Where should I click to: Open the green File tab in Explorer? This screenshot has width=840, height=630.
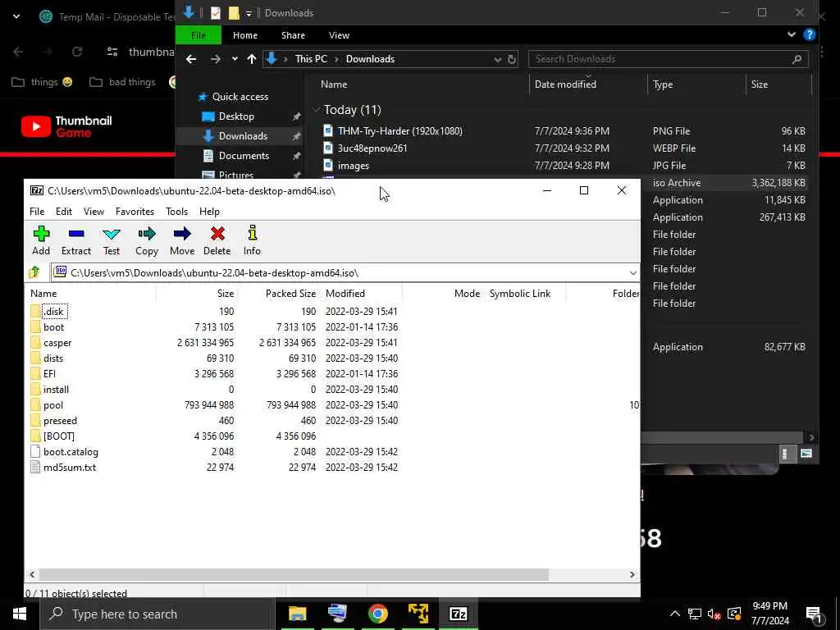click(199, 34)
